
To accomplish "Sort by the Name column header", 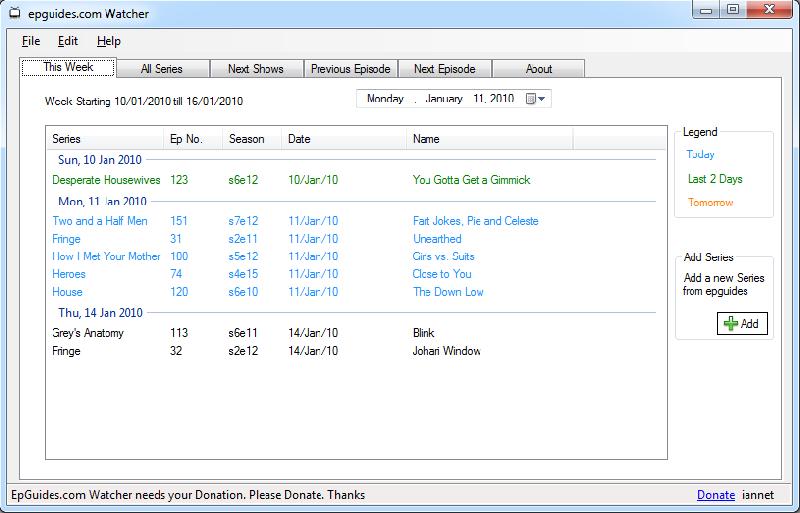I will [490, 139].
